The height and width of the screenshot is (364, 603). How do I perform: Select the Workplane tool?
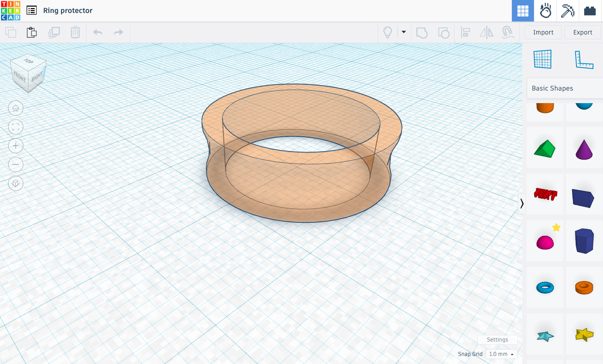pos(542,59)
